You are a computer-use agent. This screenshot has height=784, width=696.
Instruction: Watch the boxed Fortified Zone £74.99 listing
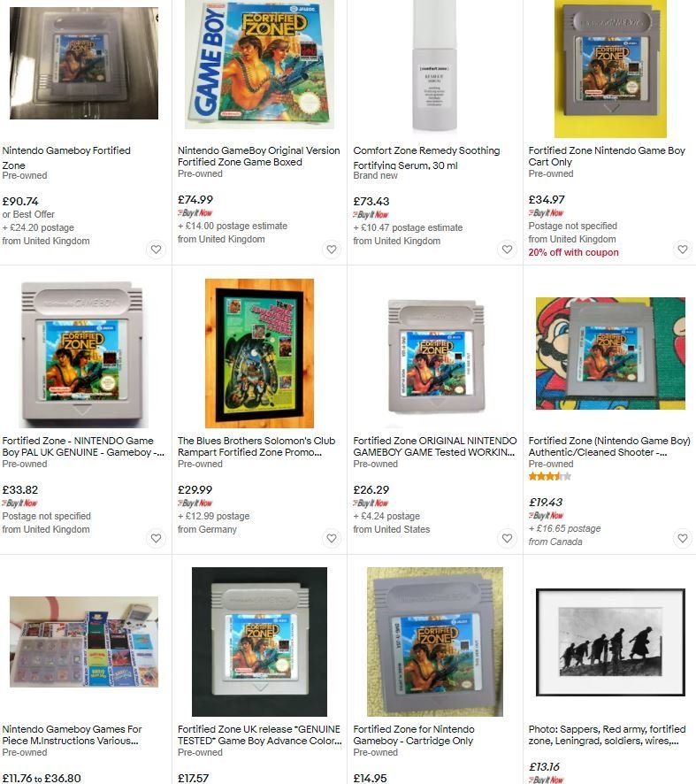click(x=332, y=249)
